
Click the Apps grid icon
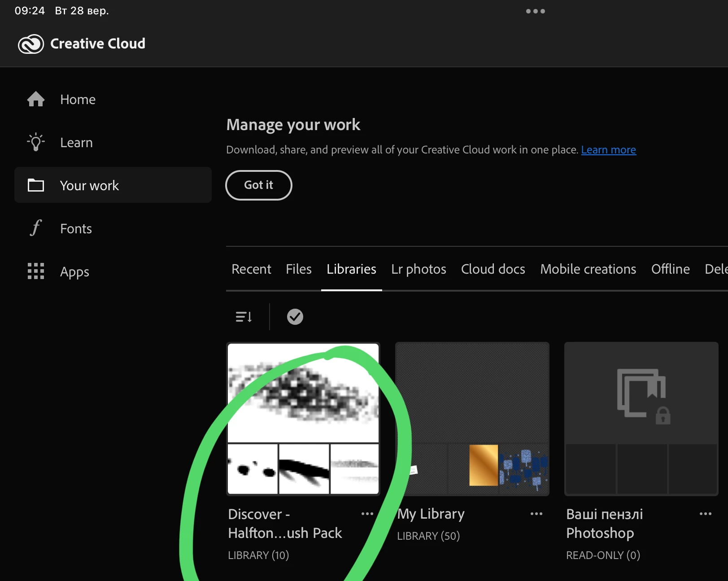(x=36, y=271)
